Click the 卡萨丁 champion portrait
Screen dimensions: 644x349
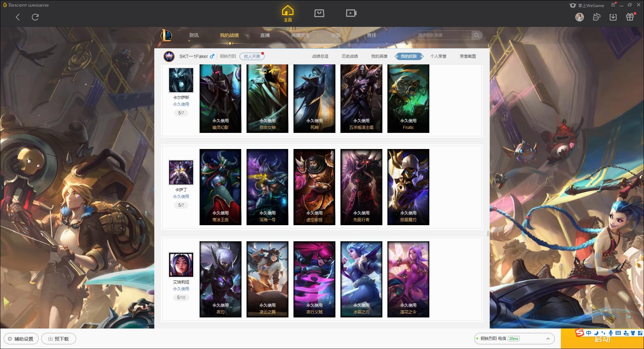coord(181,172)
